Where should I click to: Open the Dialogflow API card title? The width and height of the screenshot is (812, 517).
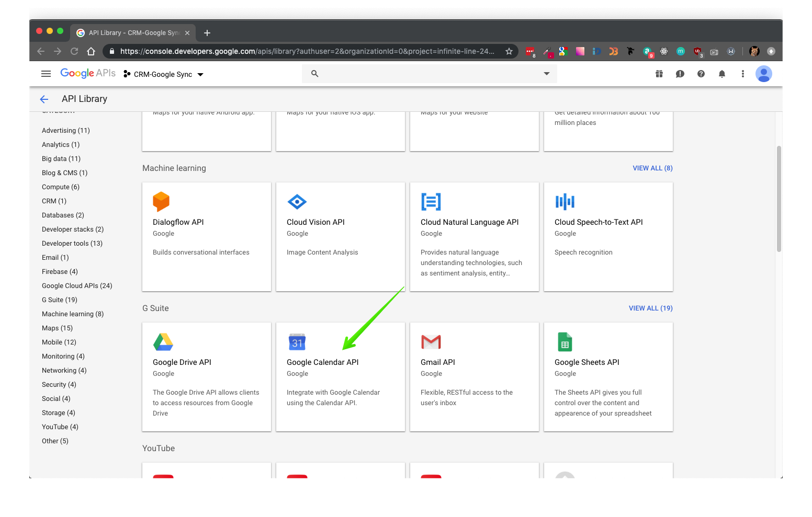click(178, 222)
